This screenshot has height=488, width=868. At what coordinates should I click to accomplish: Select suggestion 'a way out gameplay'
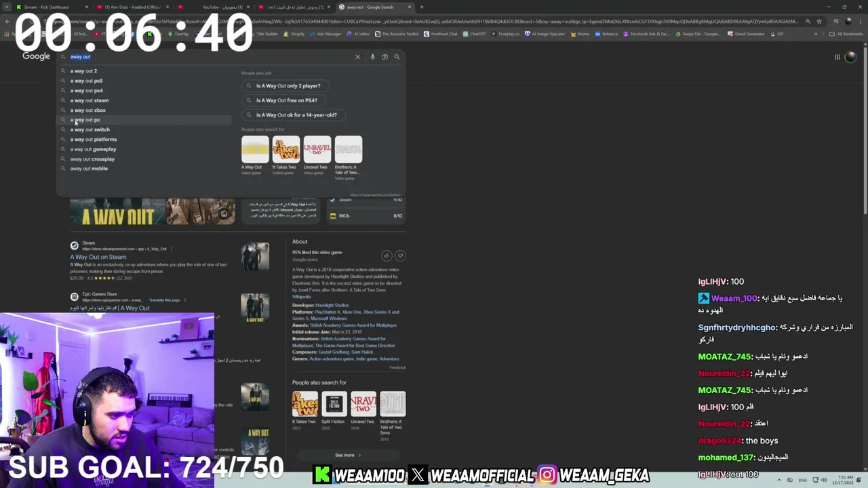pyautogui.click(x=144, y=149)
